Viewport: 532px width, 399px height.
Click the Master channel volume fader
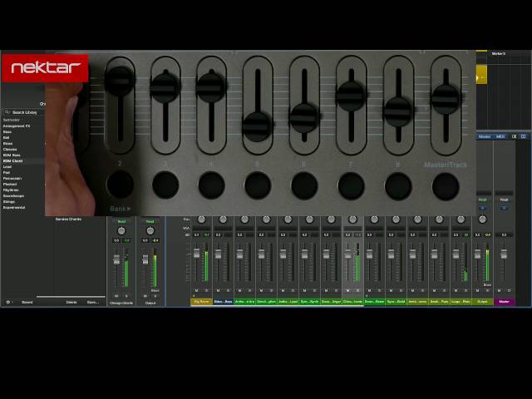pyautogui.click(x=504, y=254)
